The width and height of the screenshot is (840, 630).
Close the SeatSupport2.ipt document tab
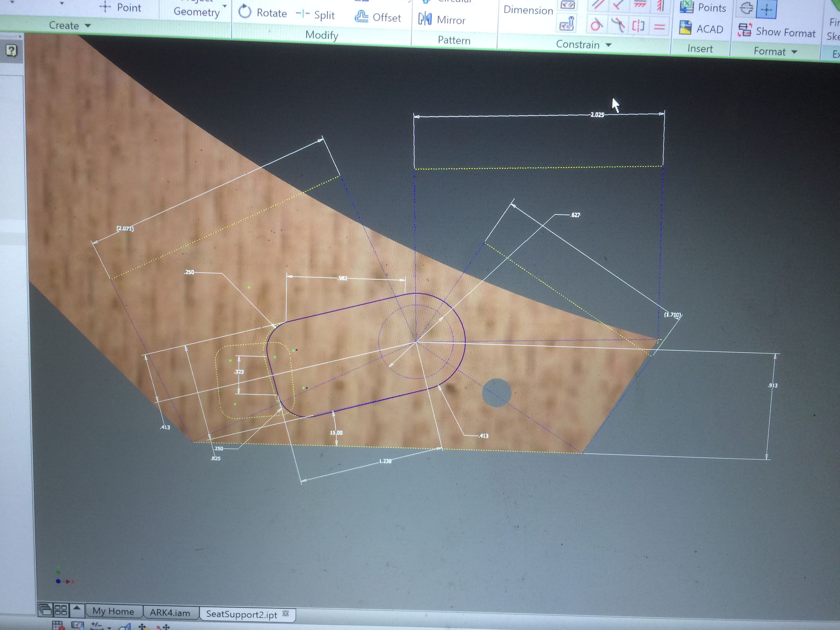point(286,613)
